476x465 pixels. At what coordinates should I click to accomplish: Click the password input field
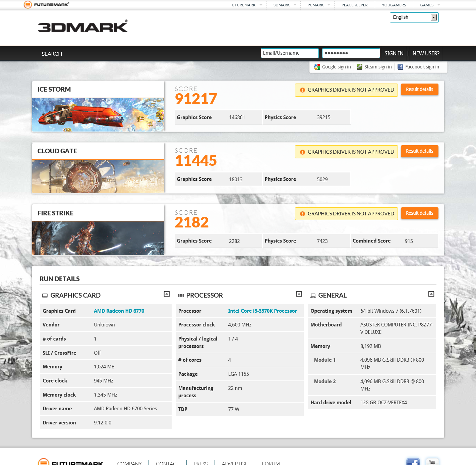[351, 53]
